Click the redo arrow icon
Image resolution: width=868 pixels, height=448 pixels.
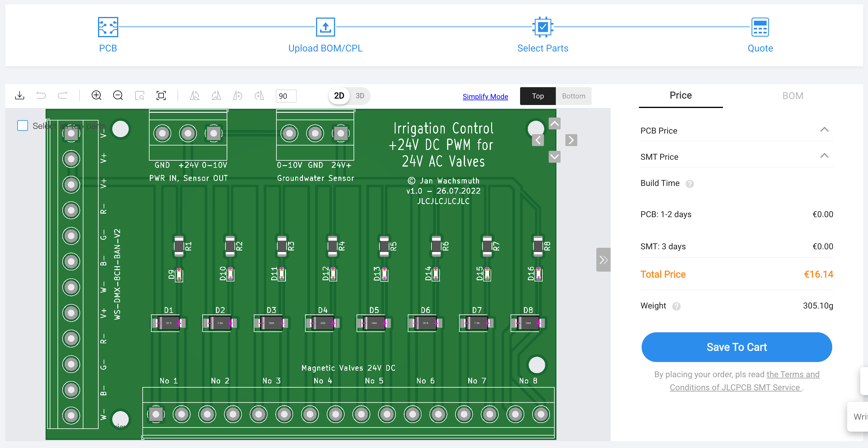coord(62,95)
